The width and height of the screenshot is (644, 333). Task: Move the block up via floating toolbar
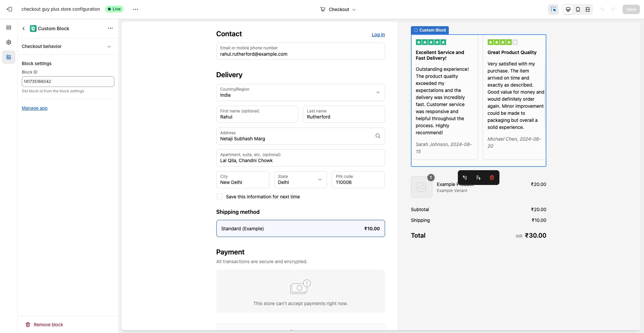[x=465, y=177]
